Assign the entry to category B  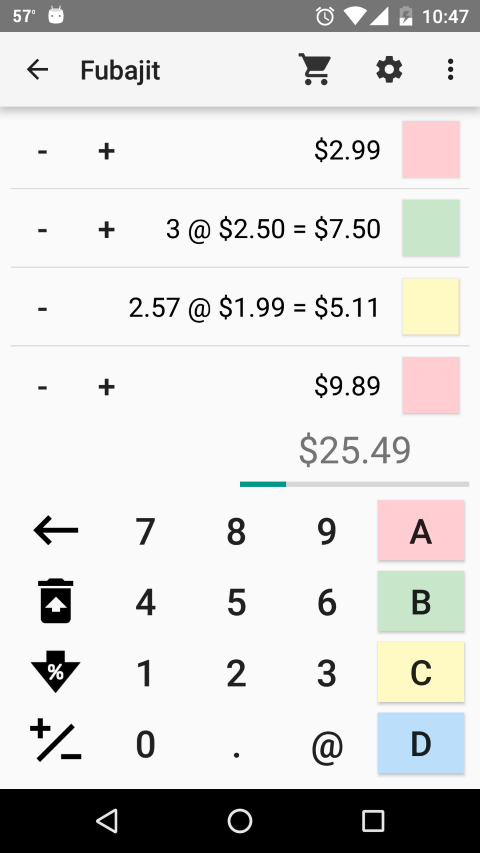(x=421, y=601)
